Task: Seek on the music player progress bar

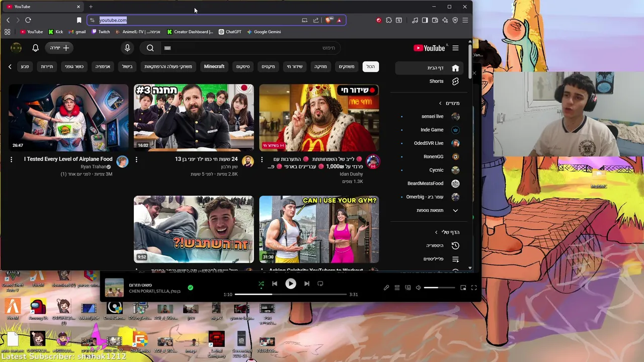Action: pos(290,294)
